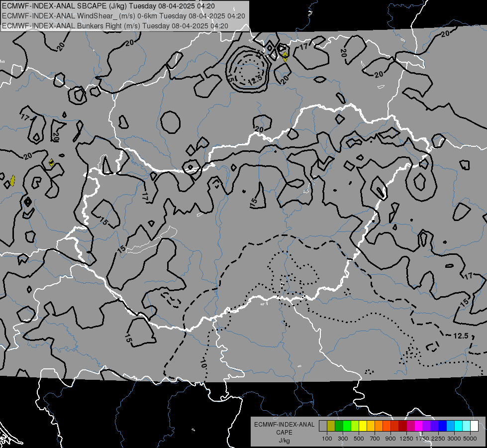Click the olive swatch in the CAPE legend
Viewport: 487px width, 448px height.
point(331,426)
